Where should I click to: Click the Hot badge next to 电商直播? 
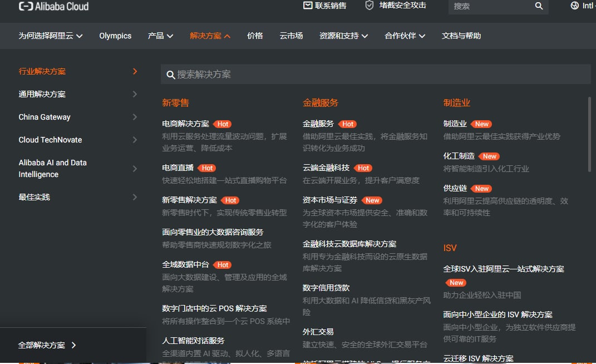point(207,168)
